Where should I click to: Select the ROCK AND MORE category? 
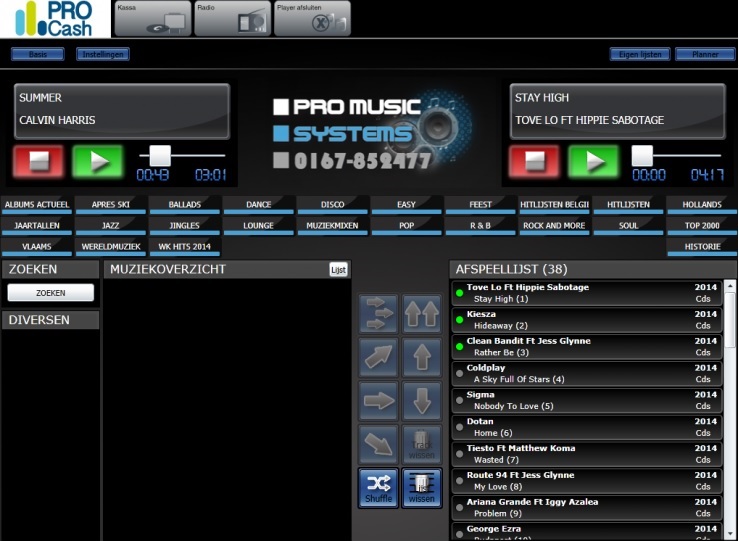(554, 226)
